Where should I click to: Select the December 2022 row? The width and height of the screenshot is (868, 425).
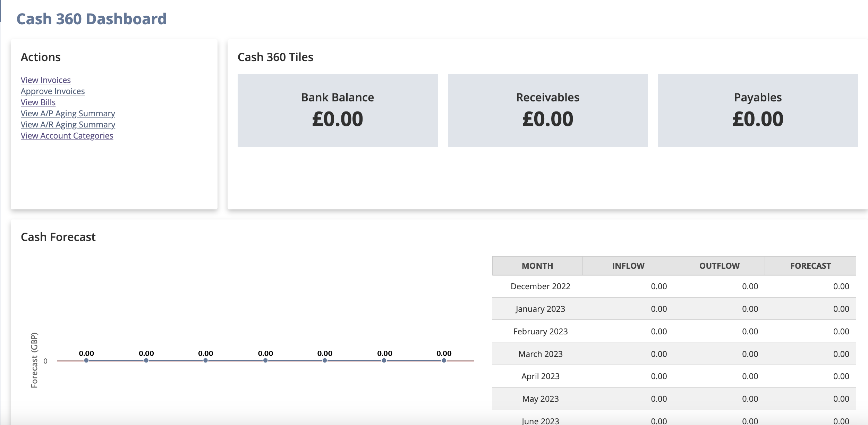coord(540,286)
